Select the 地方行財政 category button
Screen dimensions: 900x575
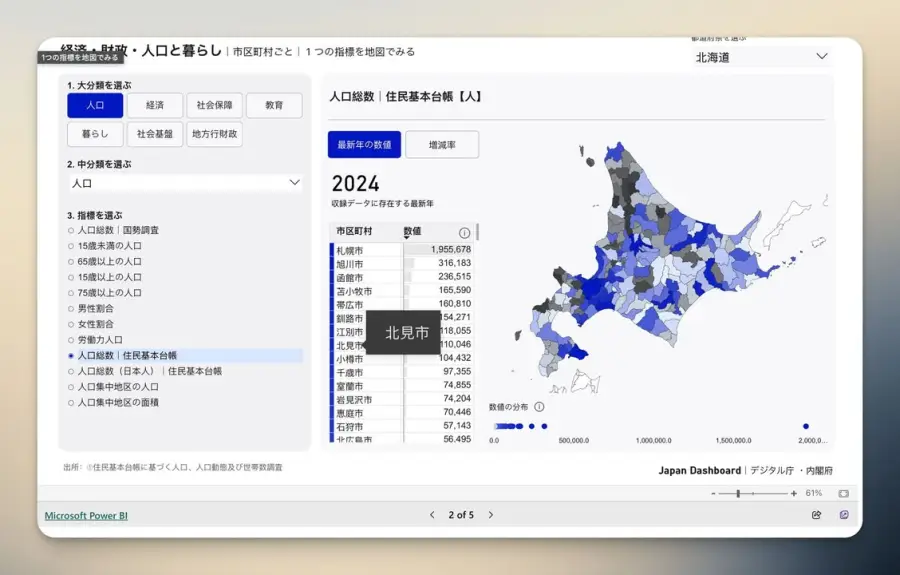[215, 134]
